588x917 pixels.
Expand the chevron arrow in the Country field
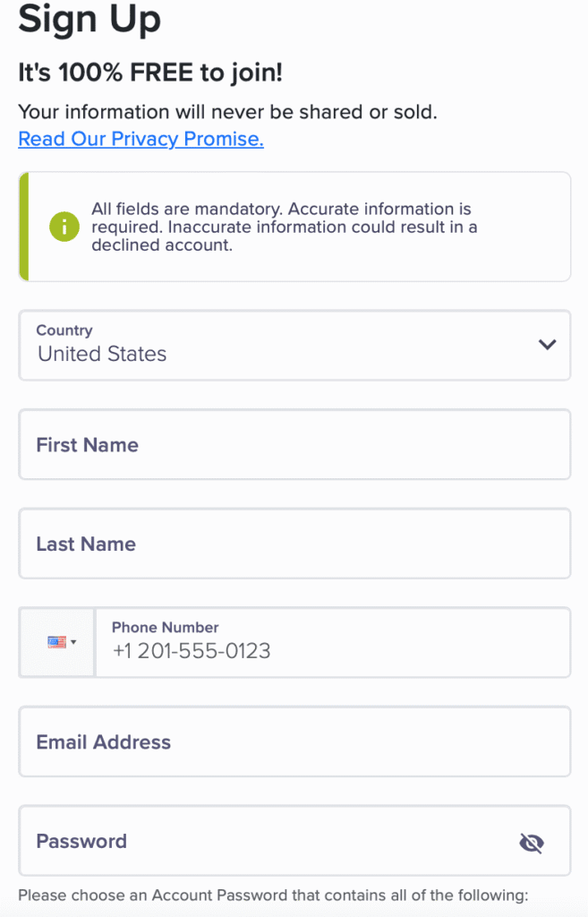coord(547,345)
